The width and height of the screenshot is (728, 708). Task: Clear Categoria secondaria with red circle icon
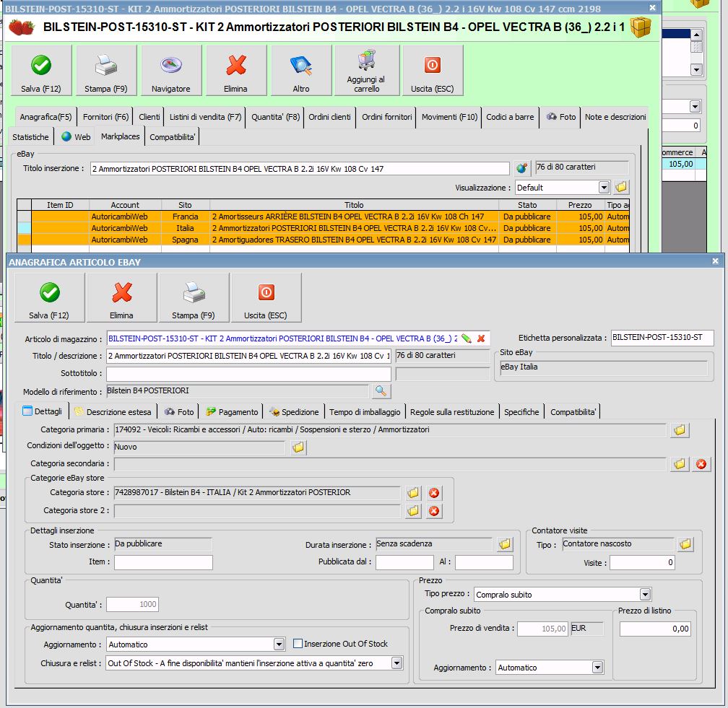[701, 464]
